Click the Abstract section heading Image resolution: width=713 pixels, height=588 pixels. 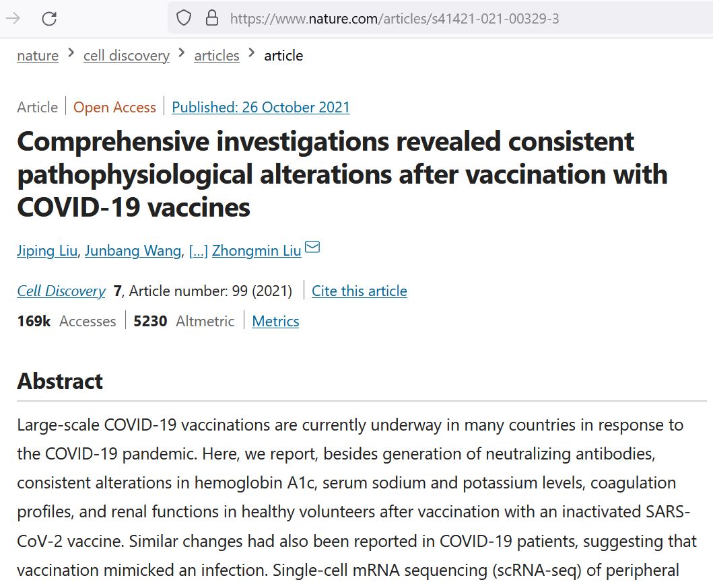coord(60,381)
